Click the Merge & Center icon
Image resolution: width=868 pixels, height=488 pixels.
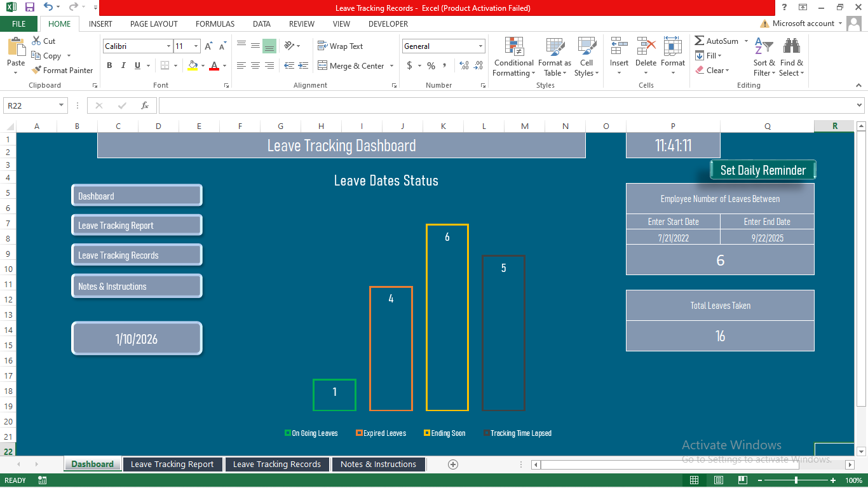(x=322, y=65)
